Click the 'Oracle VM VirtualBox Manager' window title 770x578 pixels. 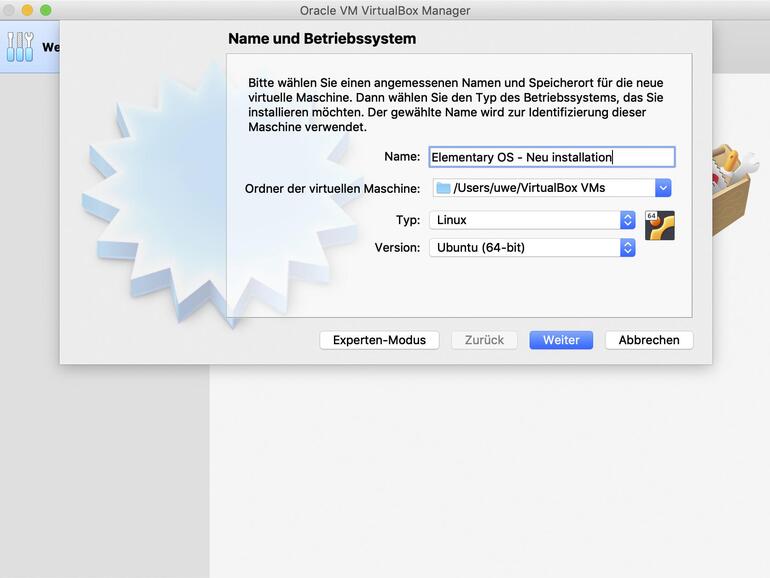click(385, 10)
